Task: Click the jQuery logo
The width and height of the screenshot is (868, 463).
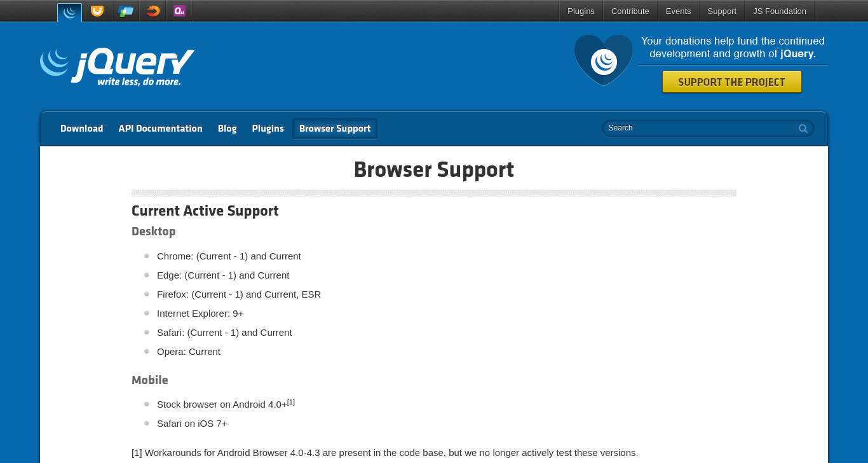Action: click(117, 67)
